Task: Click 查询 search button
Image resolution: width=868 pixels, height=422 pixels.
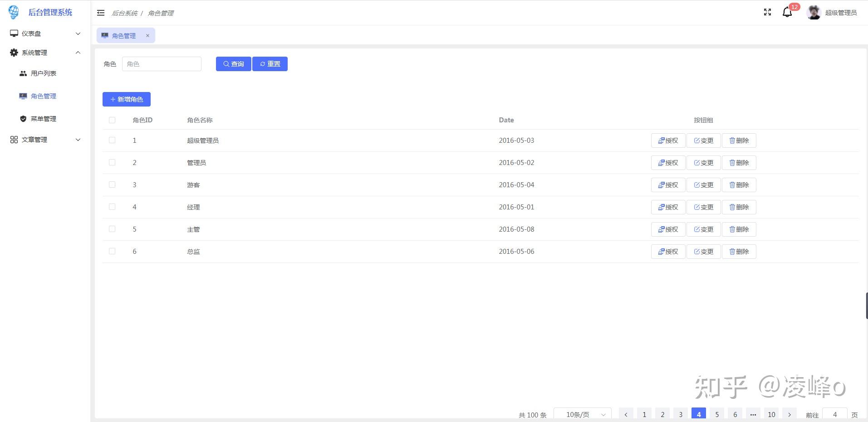Action: pos(233,64)
